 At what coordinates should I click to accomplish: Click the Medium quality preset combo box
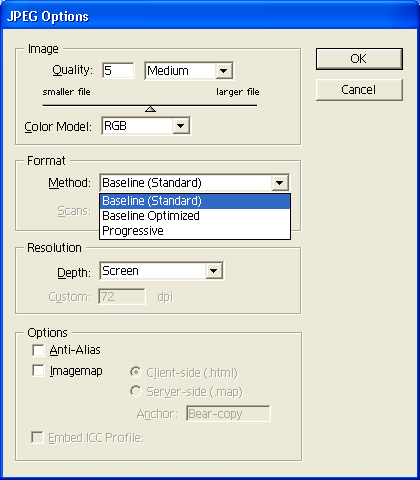pyautogui.click(x=189, y=71)
